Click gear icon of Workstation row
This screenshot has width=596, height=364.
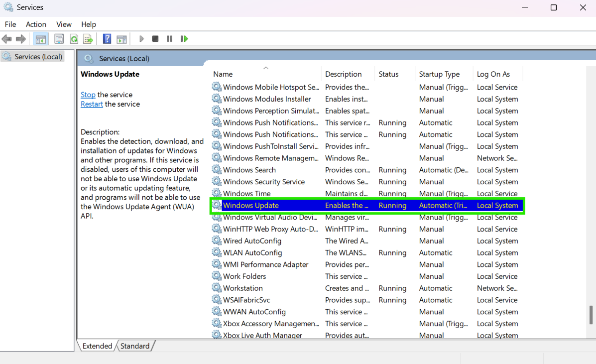point(217,288)
